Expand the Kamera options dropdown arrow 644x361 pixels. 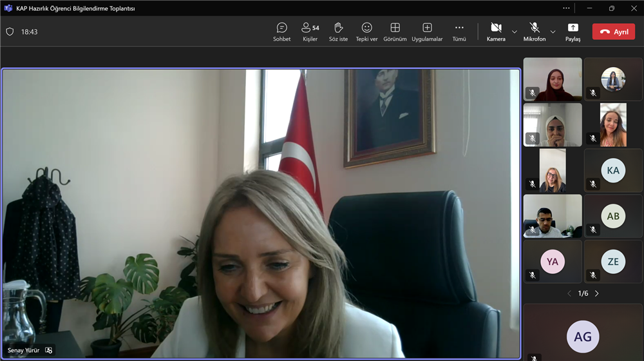point(515,32)
